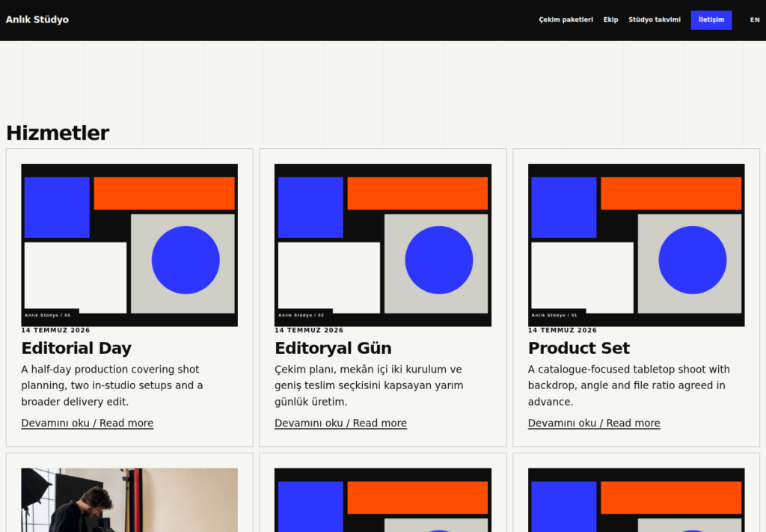The height and width of the screenshot is (532, 766).
Task: Click the date above Editorial Day
Action: 55,330
